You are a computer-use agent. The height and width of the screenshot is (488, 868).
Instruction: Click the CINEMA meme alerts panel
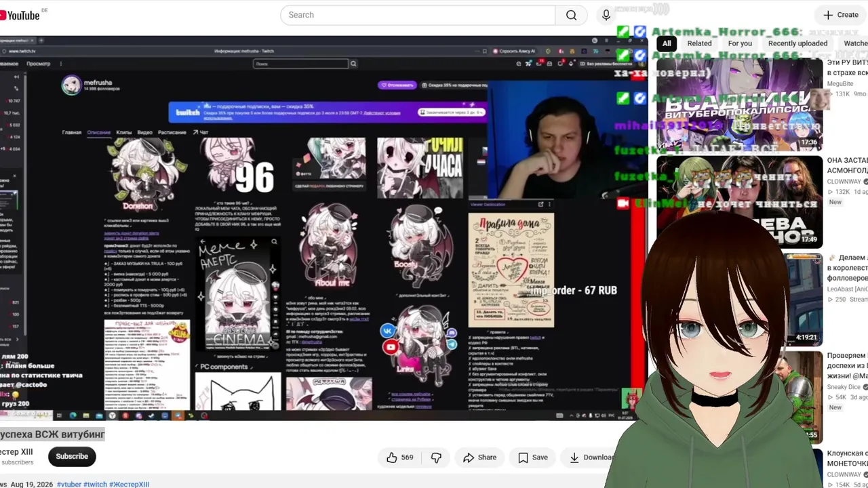click(237, 293)
